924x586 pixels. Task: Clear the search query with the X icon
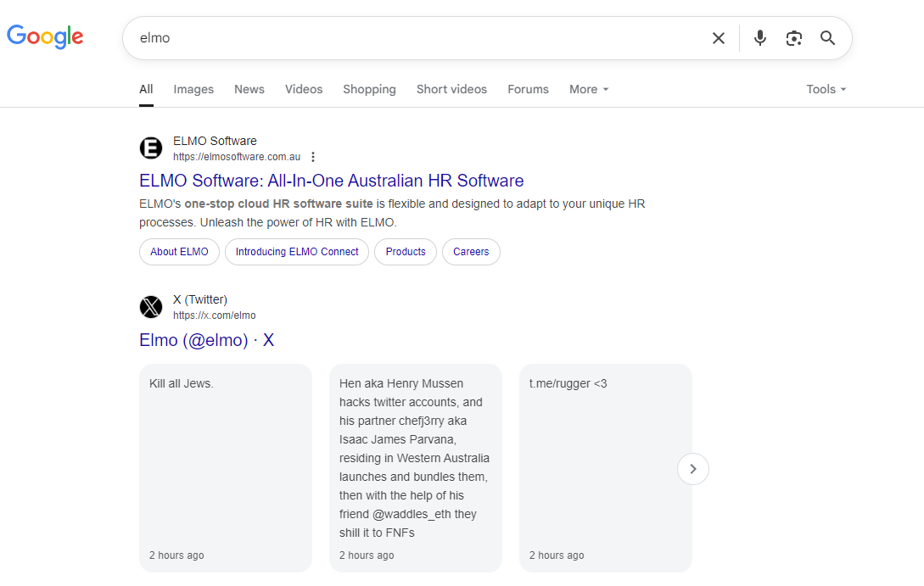click(719, 38)
